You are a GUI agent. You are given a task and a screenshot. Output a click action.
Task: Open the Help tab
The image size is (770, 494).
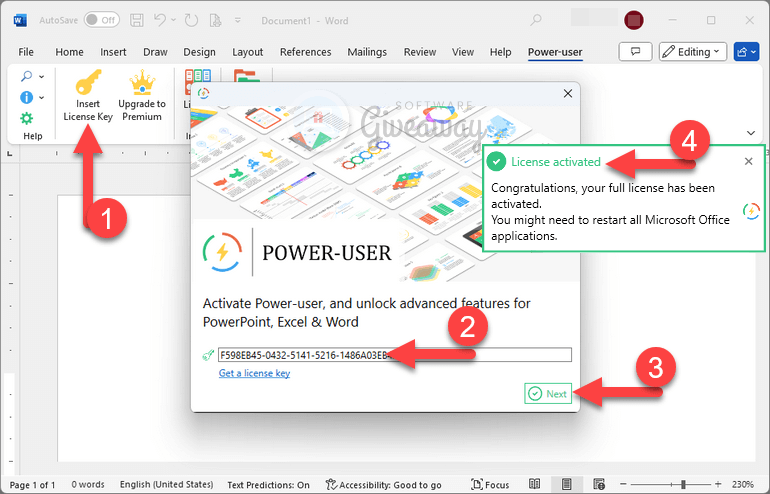[x=500, y=52]
